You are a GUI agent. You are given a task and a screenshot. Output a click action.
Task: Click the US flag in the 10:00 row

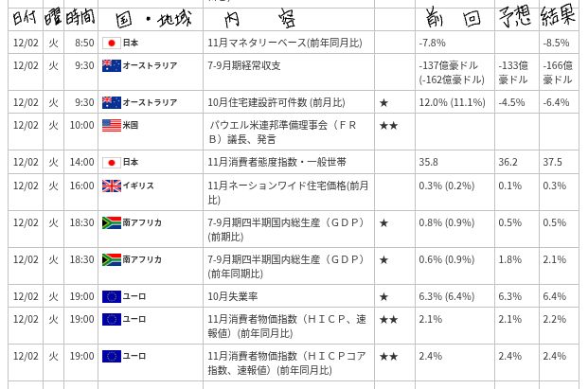(111, 125)
